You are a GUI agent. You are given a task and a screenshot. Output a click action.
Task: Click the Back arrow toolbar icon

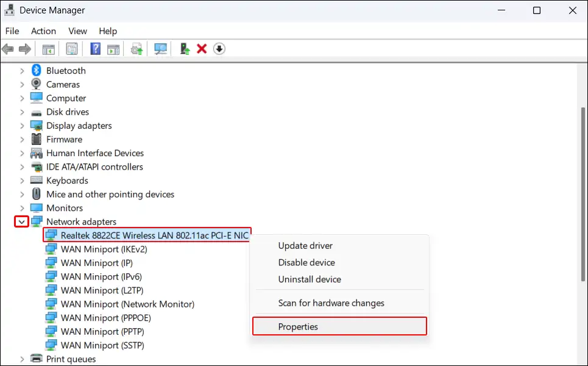coord(8,49)
